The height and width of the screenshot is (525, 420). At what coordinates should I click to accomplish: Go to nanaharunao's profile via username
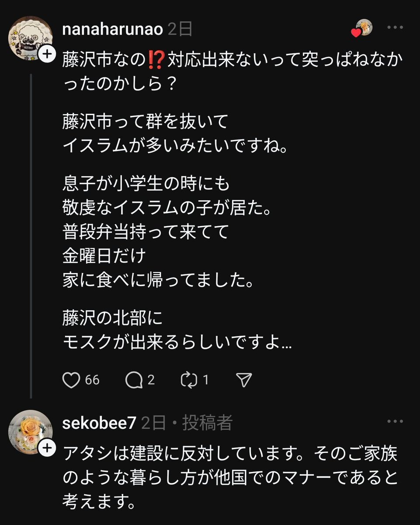point(112,29)
